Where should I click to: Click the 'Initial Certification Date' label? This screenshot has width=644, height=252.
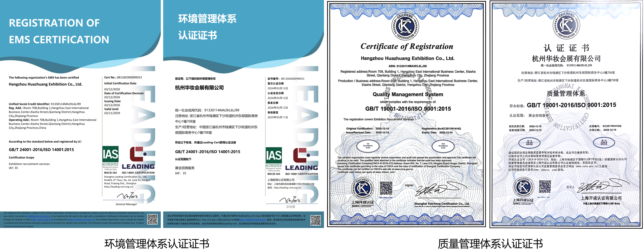pyautogui.click(x=120, y=83)
